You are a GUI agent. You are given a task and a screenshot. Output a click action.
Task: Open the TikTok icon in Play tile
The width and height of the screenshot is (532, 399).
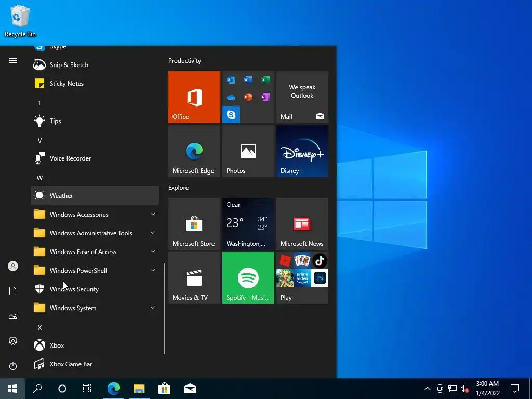tap(320, 261)
